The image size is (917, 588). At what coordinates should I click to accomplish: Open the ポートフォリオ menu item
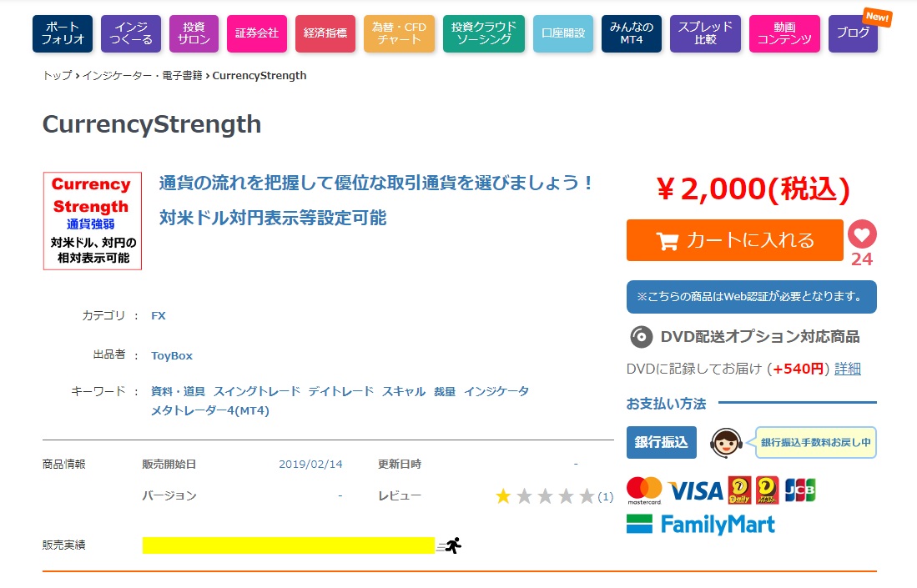click(x=63, y=33)
